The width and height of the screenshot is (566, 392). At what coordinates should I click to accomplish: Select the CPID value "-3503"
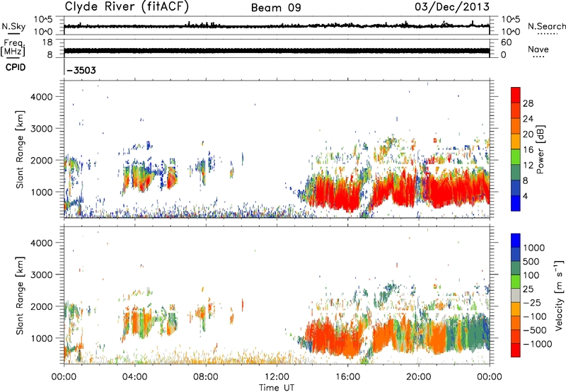(81, 70)
